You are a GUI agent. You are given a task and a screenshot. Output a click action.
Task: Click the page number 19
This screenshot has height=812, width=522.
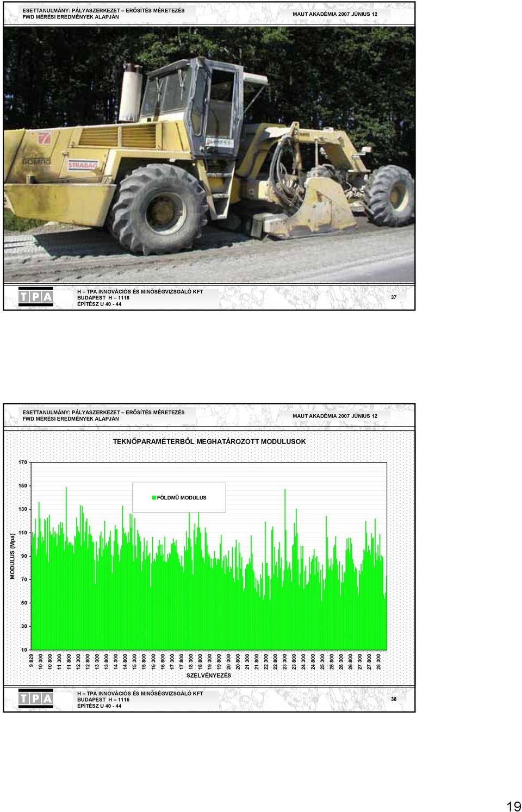[513, 806]
